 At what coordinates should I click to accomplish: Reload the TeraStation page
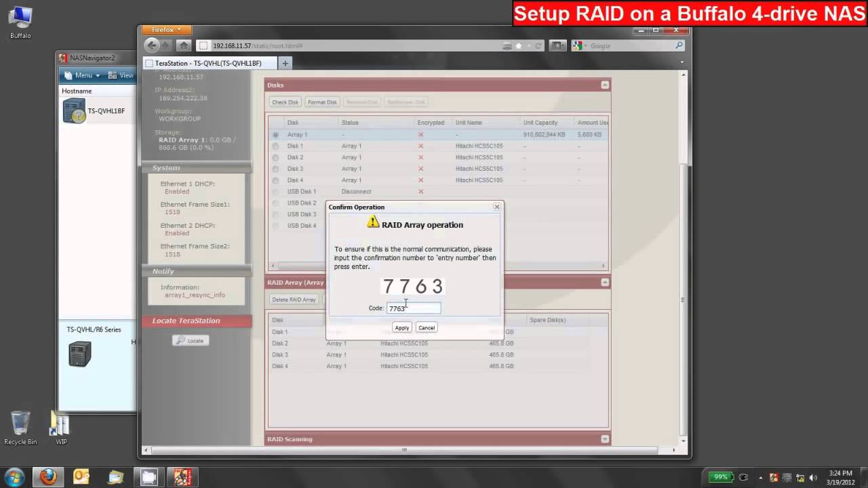pyautogui.click(x=538, y=45)
